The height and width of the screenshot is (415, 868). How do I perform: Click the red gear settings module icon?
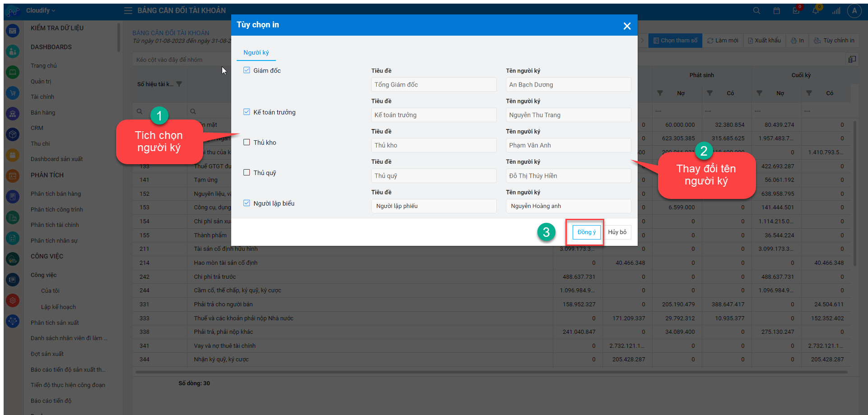point(13,300)
